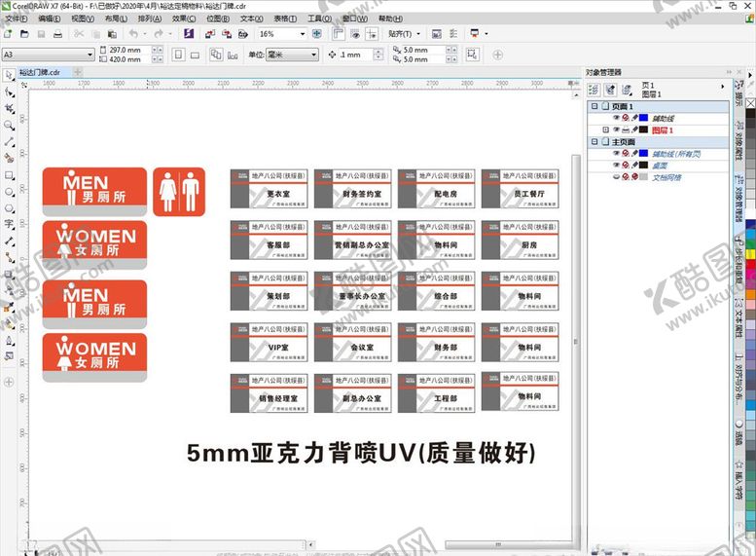756x556 pixels.
Task: Show the 文档网格 layer via eye icon
Action: 616,177
